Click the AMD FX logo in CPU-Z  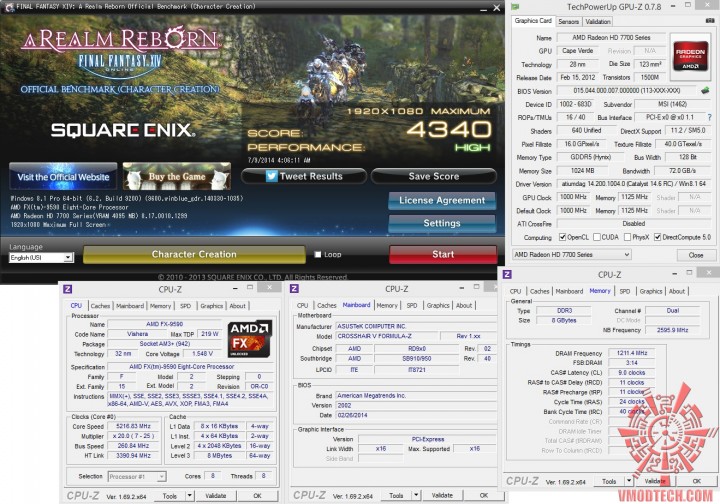pos(250,339)
